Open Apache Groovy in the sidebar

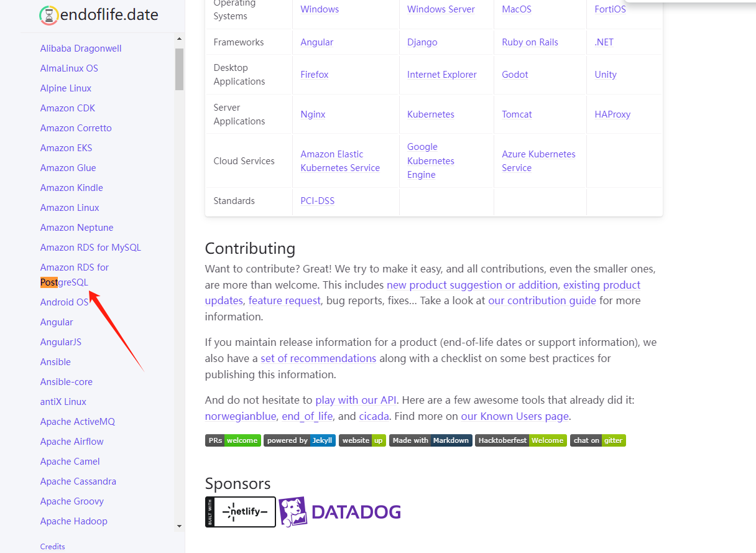pos(72,501)
